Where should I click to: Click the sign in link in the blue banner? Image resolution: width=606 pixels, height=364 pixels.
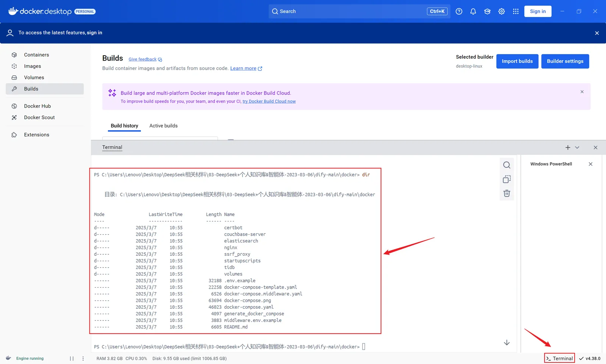(95, 33)
